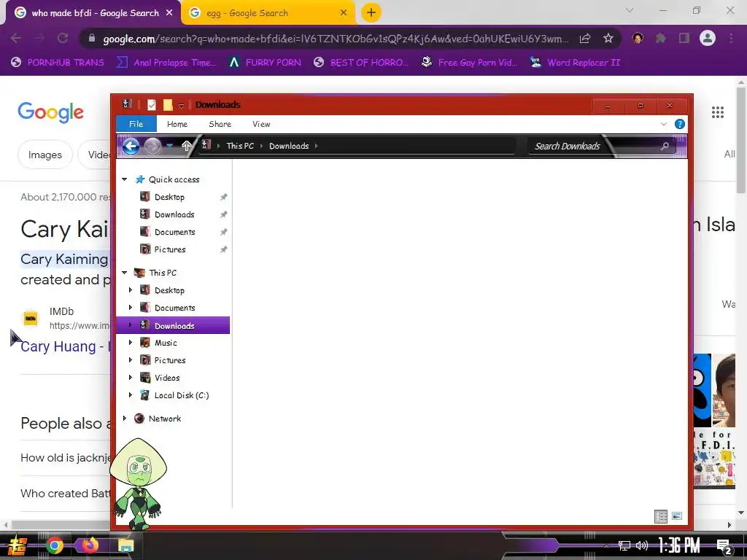Select Local Disk (C:) in navigation pane
Screen dimensions: 747x560
181,395
